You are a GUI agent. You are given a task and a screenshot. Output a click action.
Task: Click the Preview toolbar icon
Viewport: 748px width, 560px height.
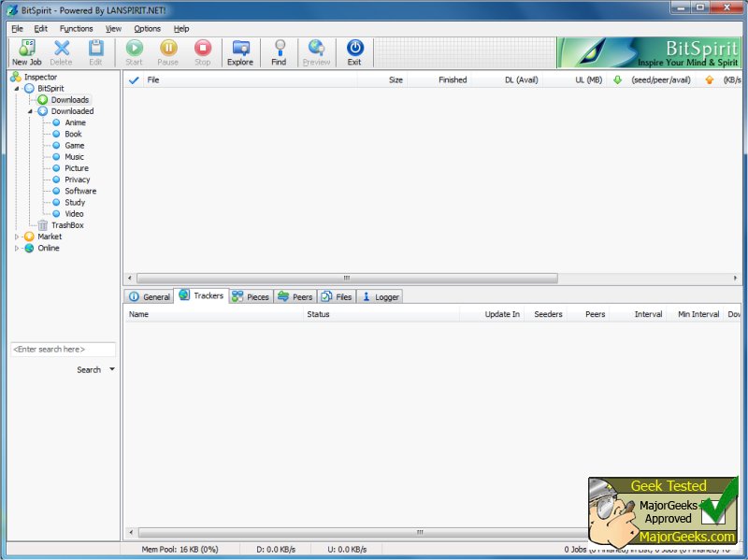[x=316, y=52]
